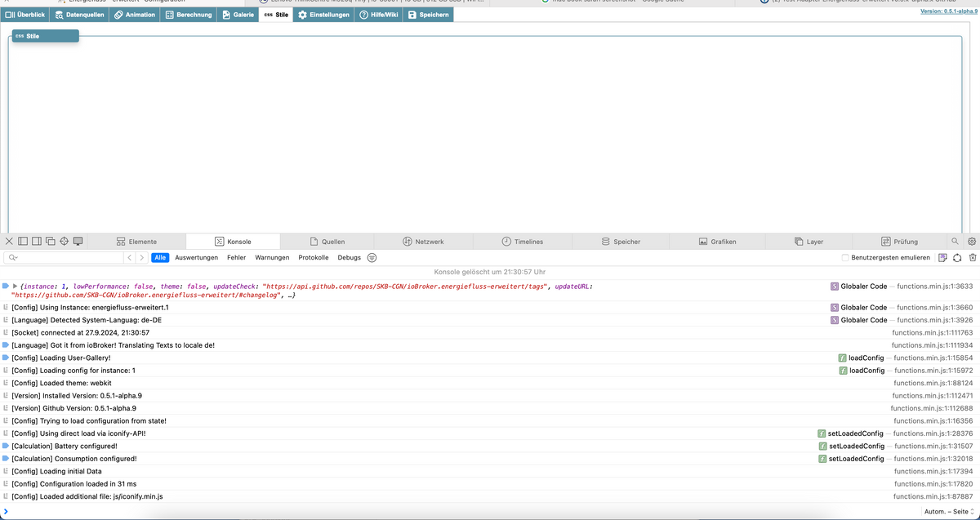Click the Stile section header badge
This screenshot has width=980, height=520.
coord(45,36)
